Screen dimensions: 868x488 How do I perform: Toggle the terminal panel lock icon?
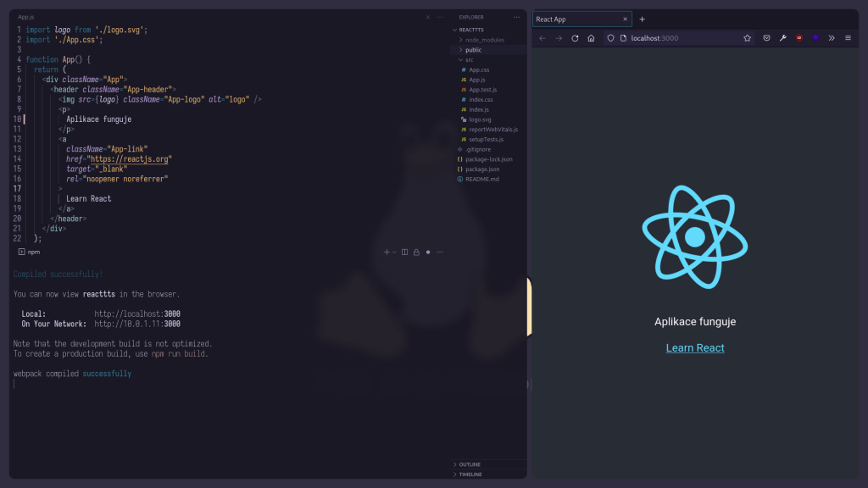click(416, 252)
